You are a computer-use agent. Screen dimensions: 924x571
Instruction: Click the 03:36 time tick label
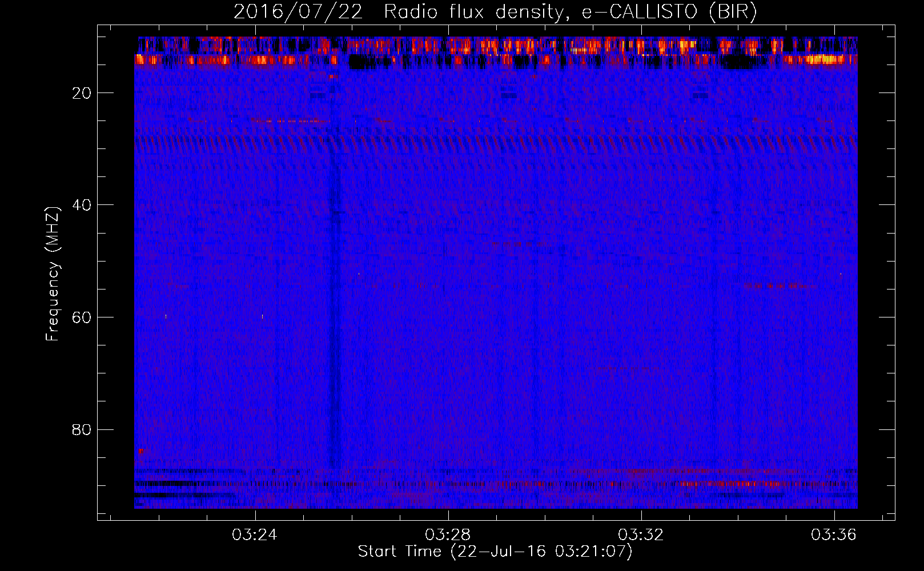(x=834, y=535)
